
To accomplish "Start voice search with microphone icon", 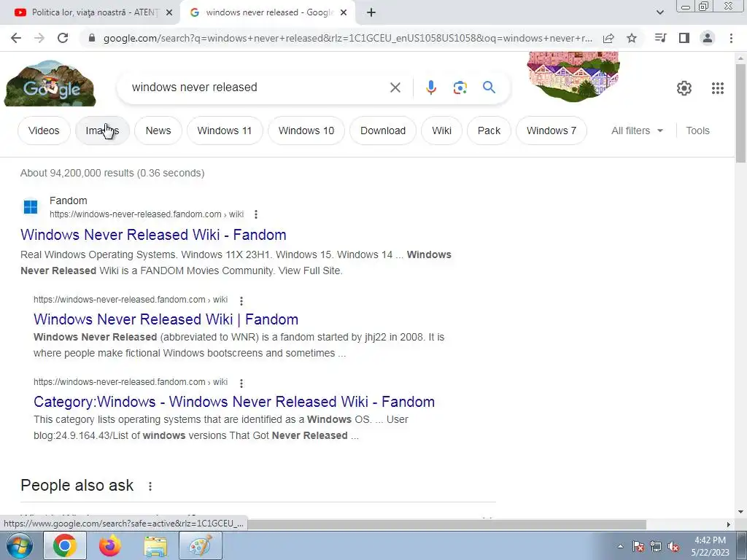I will tap(430, 87).
